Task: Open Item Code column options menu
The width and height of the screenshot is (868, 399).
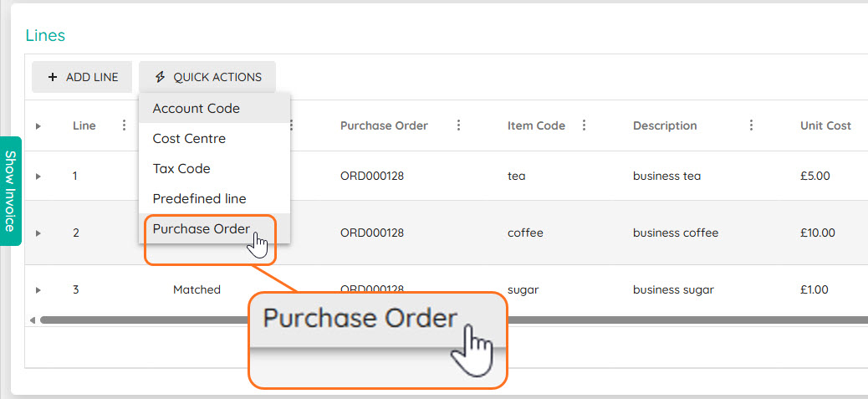Action: coord(584,125)
